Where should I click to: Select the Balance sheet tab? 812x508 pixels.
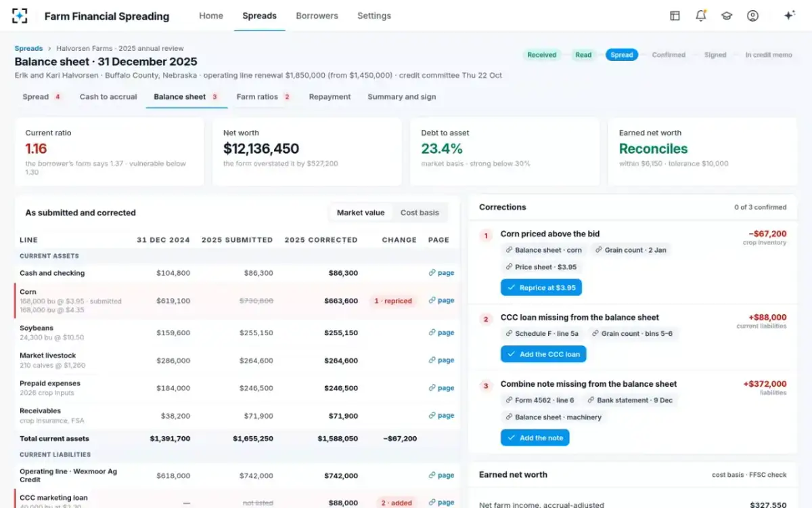tap(186, 97)
